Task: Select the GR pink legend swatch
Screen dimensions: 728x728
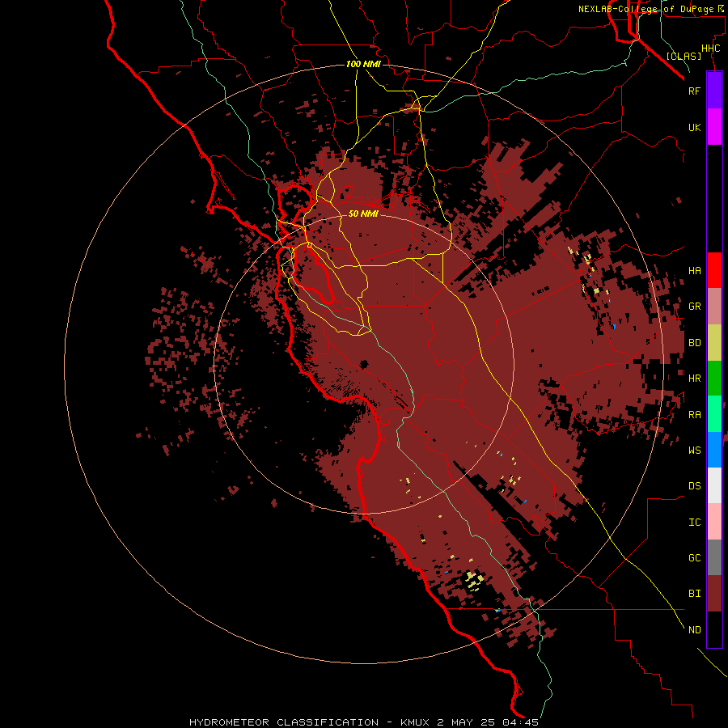Action: point(714,306)
